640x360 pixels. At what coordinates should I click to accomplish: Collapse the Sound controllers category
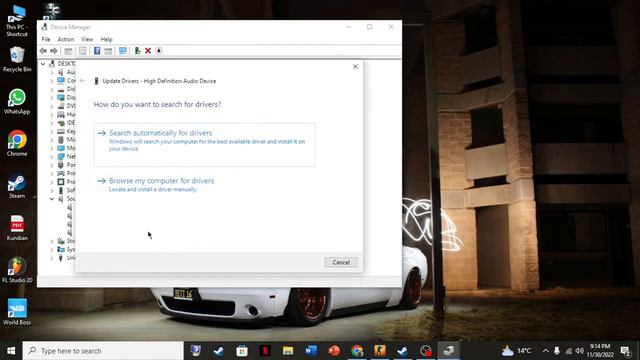[52, 199]
